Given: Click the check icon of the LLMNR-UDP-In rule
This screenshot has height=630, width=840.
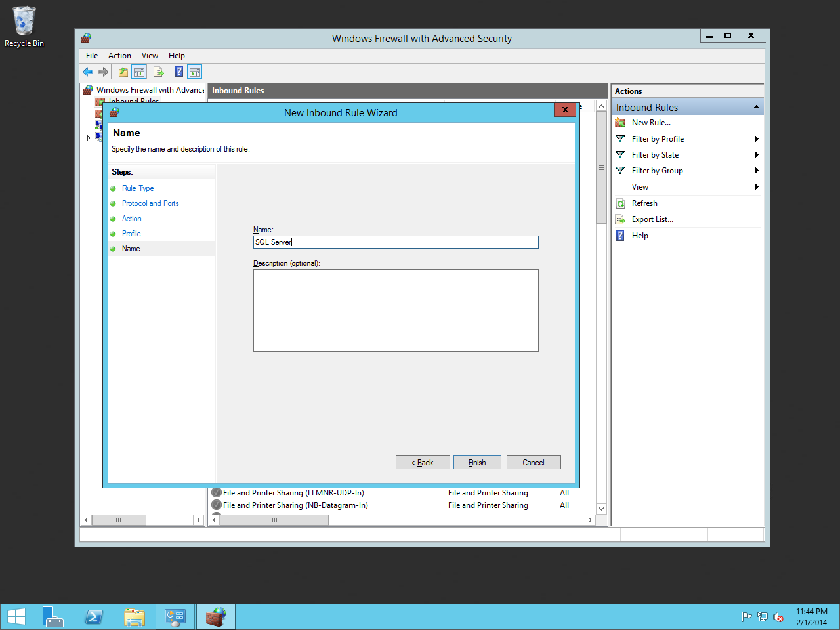Looking at the screenshot, I should click(x=217, y=493).
